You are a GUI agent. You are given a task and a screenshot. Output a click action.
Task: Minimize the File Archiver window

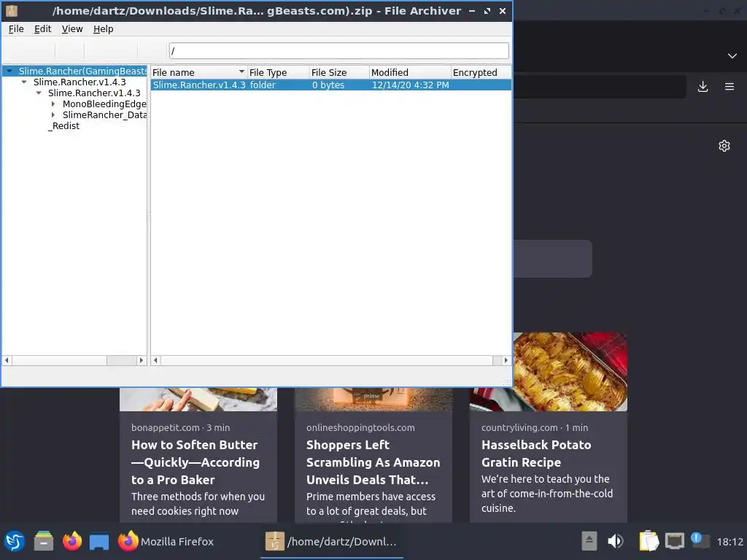tap(472, 10)
